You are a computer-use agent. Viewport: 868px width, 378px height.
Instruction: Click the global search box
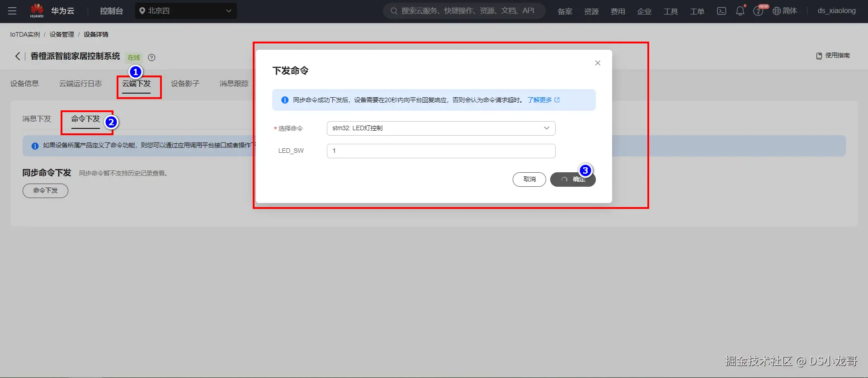(464, 11)
